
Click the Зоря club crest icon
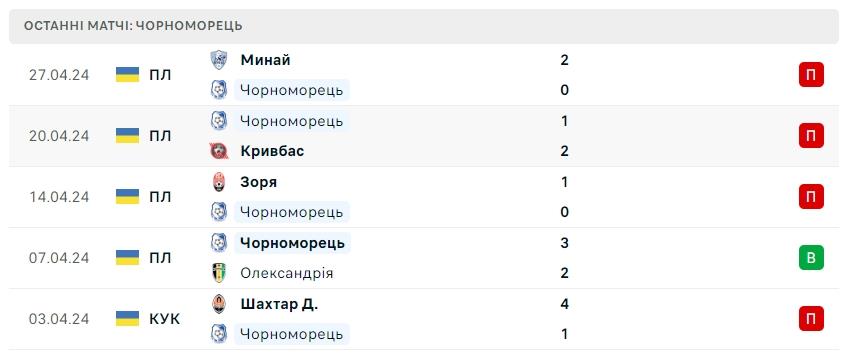219,182
